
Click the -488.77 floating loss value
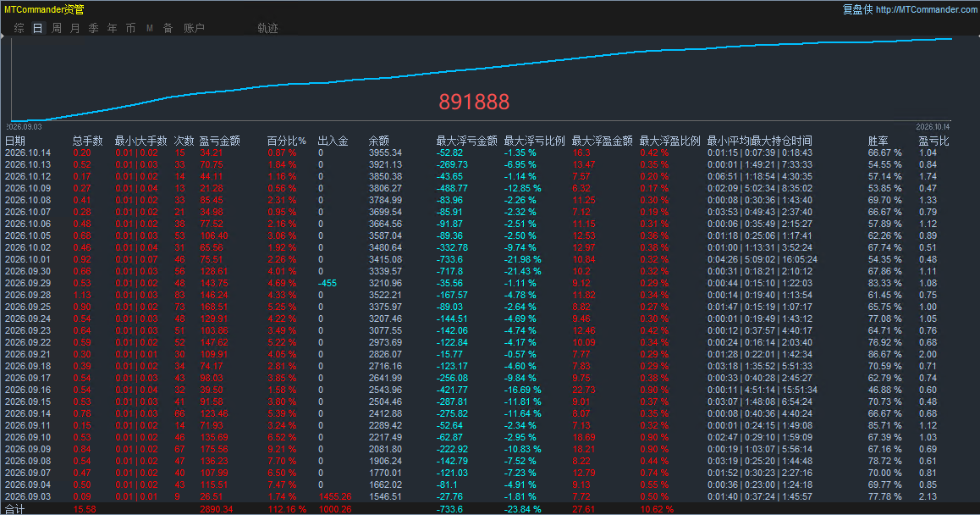click(x=452, y=188)
